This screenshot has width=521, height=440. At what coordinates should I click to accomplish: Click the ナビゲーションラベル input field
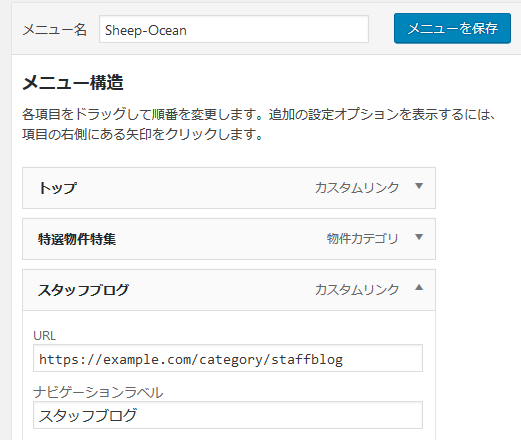pyautogui.click(x=228, y=415)
